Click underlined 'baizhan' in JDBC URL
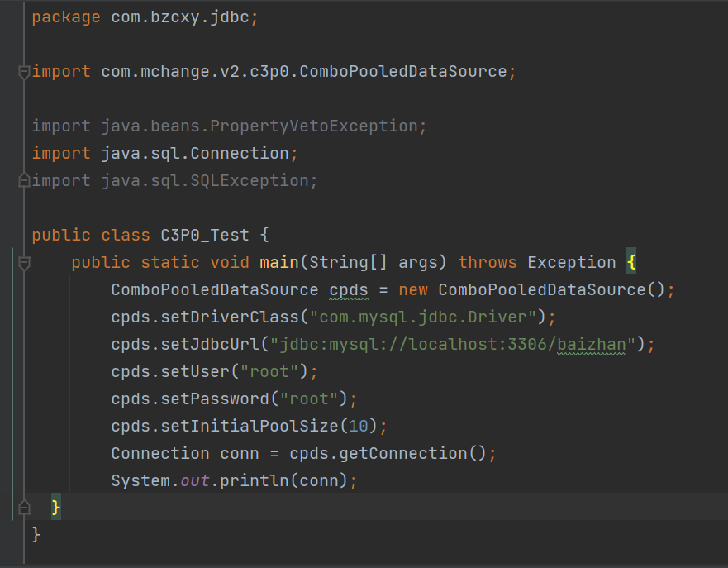Image resolution: width=728 pixels, height=568 pixels. 592,345
